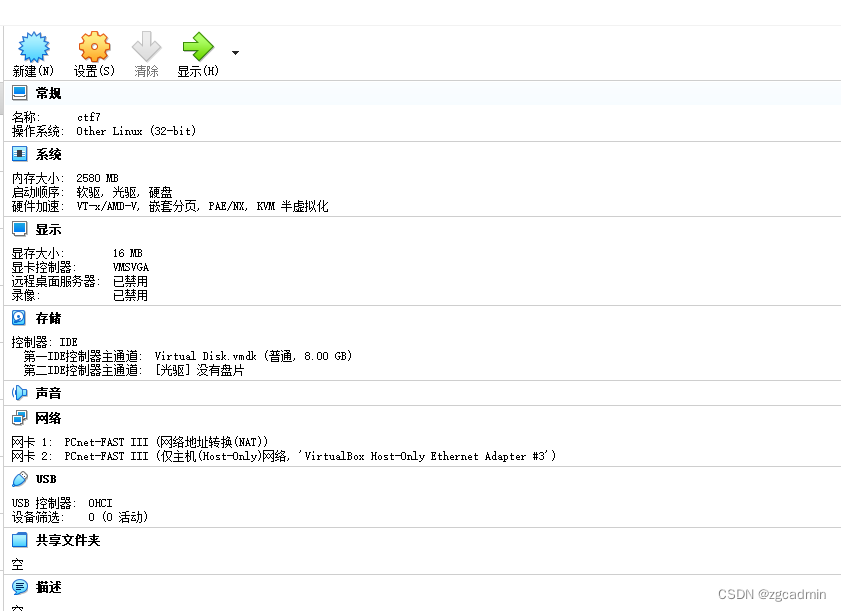Click the 远程桌面服务器 label
This screenshot has height=611, width=841.
(x=56, y=281)
